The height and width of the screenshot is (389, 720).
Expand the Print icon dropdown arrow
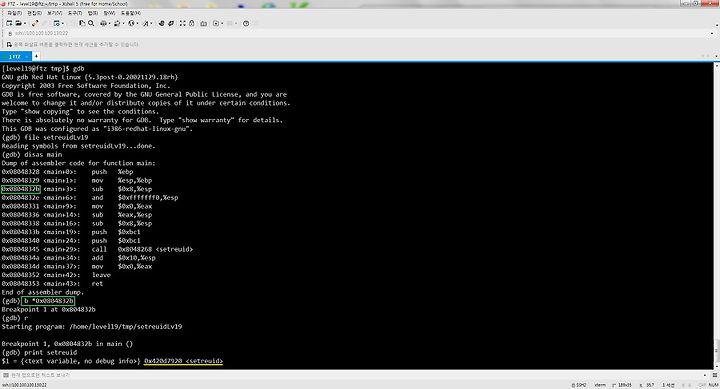110,23
